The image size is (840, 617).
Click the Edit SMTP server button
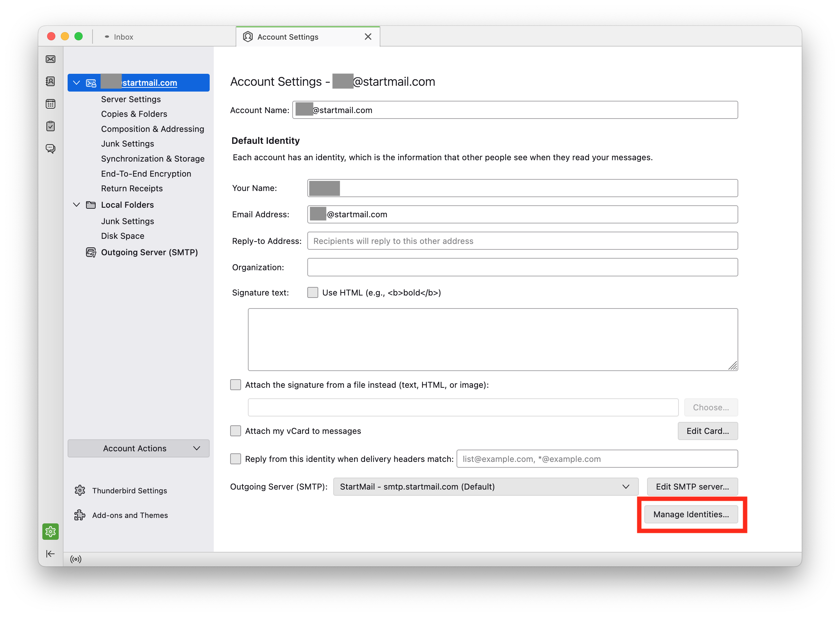point(692,486)
